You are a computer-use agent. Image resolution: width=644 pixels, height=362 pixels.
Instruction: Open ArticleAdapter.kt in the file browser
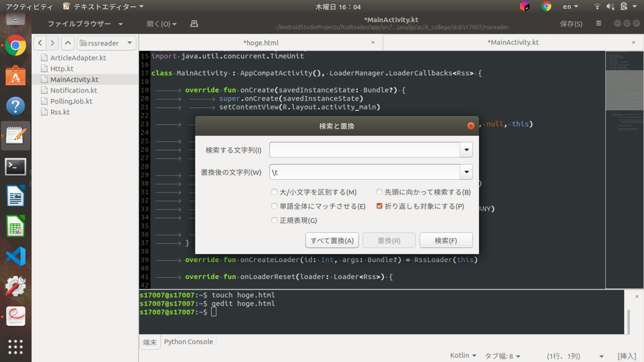click(x=78, y=58)
